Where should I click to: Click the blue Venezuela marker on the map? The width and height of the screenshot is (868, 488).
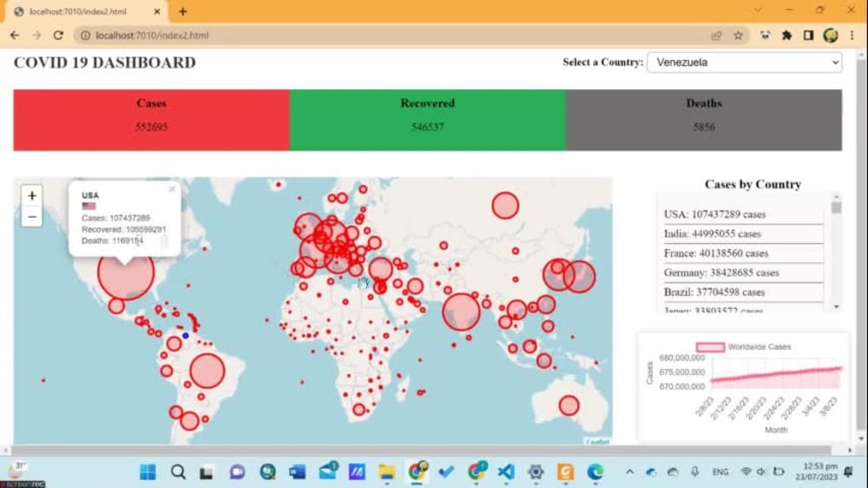[x=186, y=336]
